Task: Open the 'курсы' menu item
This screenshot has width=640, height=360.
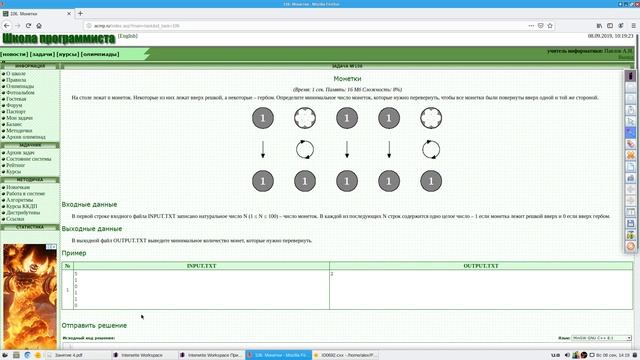Action: coord(68,54)
